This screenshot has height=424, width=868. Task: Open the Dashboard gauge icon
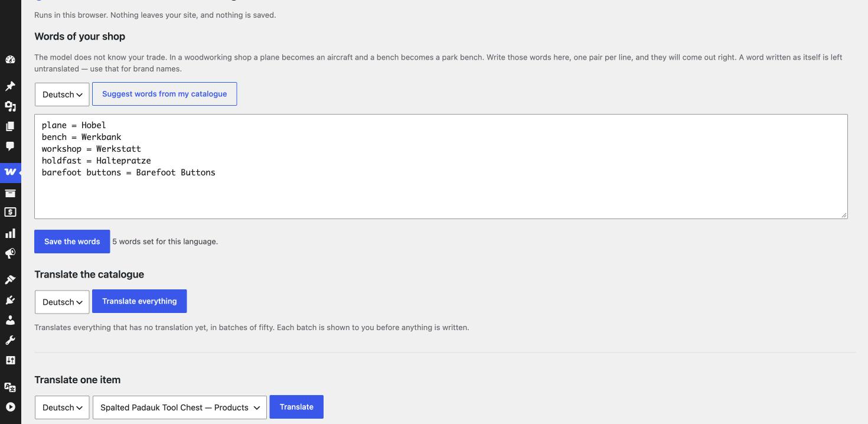10,60
